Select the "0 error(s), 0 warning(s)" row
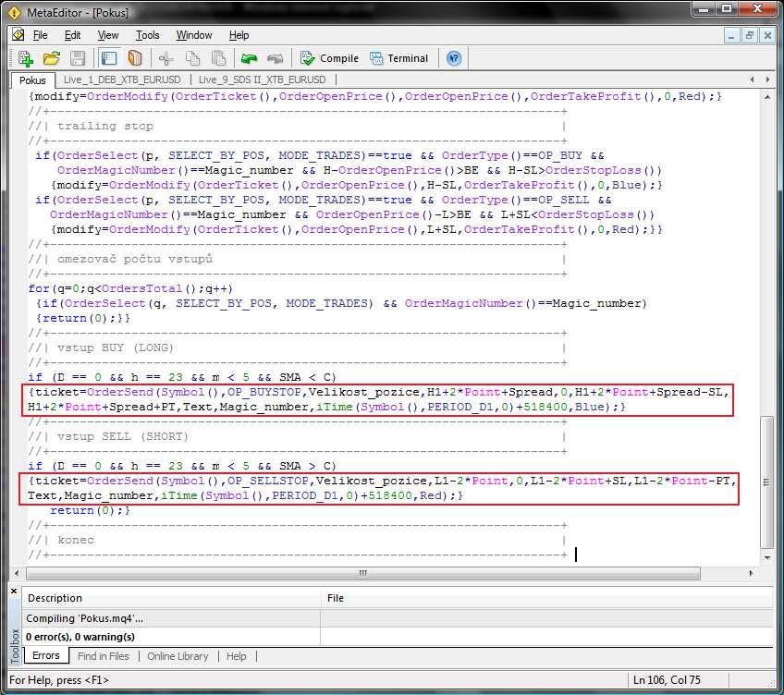This screenshot has width=784, height=695. [398, 637]
